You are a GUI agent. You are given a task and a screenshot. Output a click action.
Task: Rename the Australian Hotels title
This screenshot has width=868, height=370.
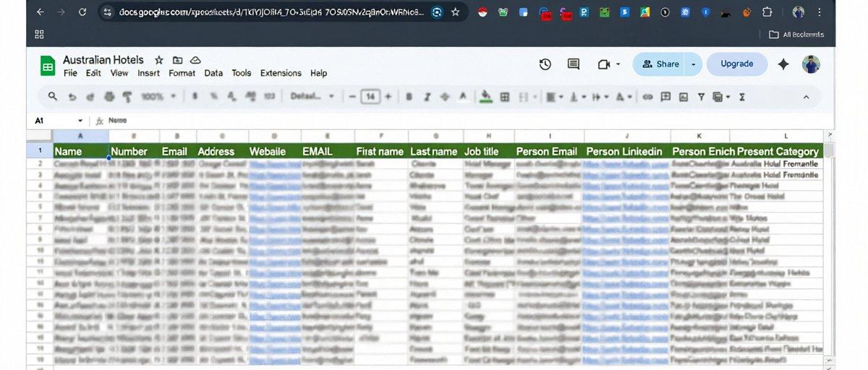(x=103, y=60)
